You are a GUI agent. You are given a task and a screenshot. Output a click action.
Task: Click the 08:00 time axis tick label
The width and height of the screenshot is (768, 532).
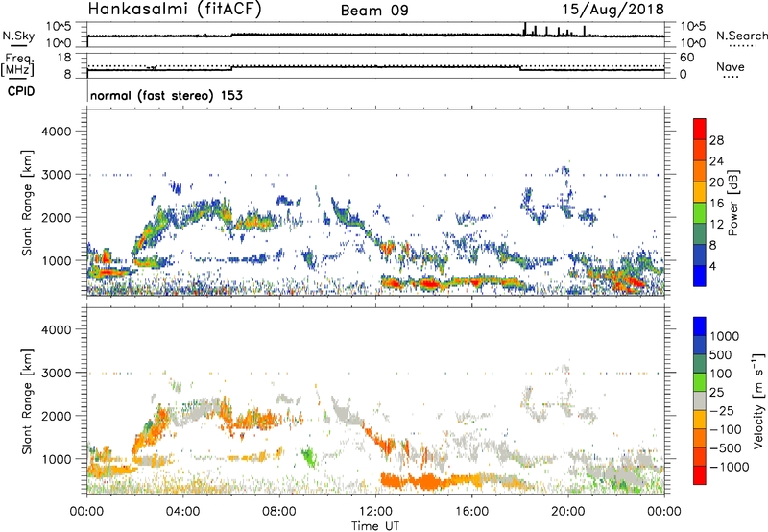click(x=279, y=512)
